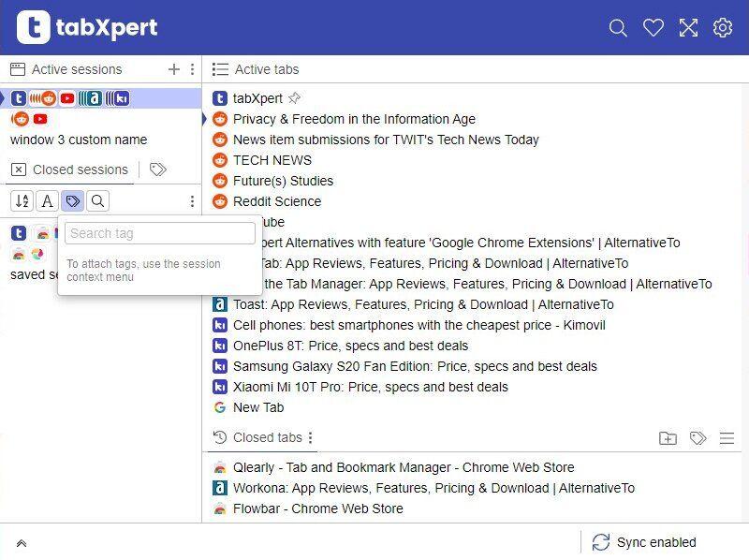749x560 pixels.
Task: Reopen Flowbar Chrome Web Store tab
Action: 317,508
